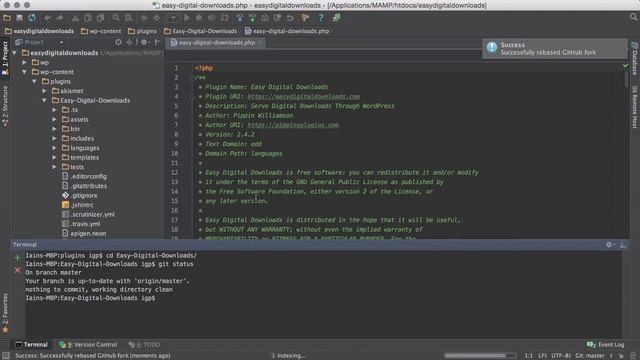Click the navigate Forward toolbar icon
The width and height of the screenshot is (640, 360).
(156, 18)
